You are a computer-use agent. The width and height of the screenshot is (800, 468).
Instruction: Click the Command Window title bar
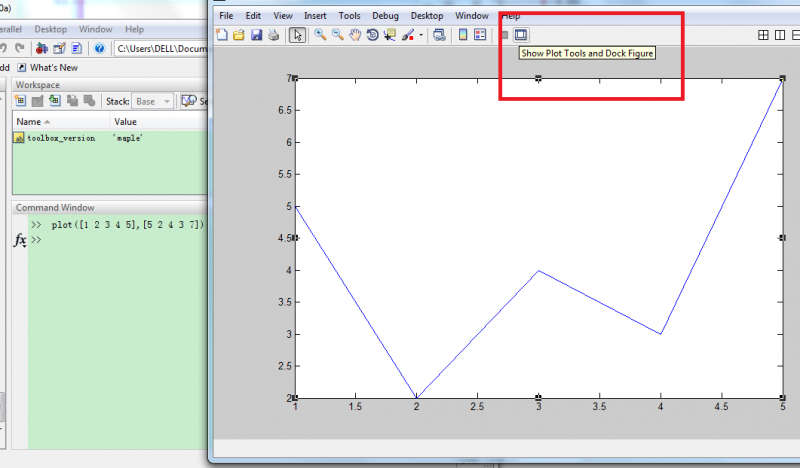coord(110,208)
